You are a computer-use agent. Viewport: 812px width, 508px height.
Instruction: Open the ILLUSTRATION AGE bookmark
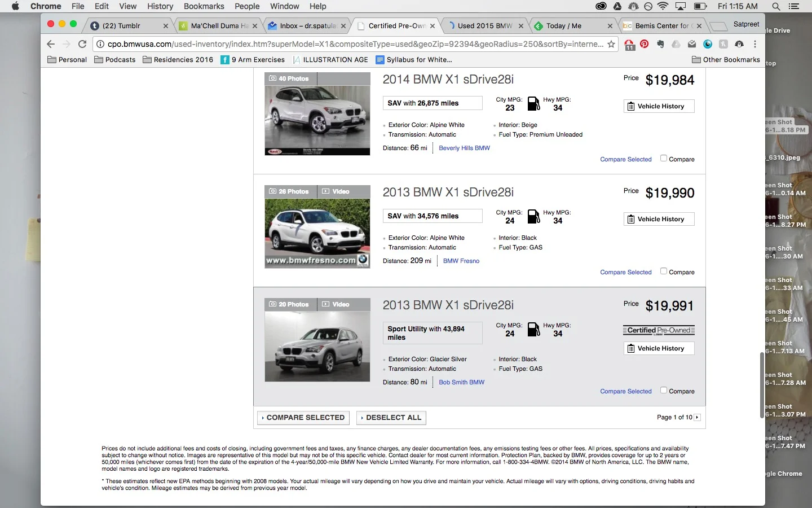[330, 59]
